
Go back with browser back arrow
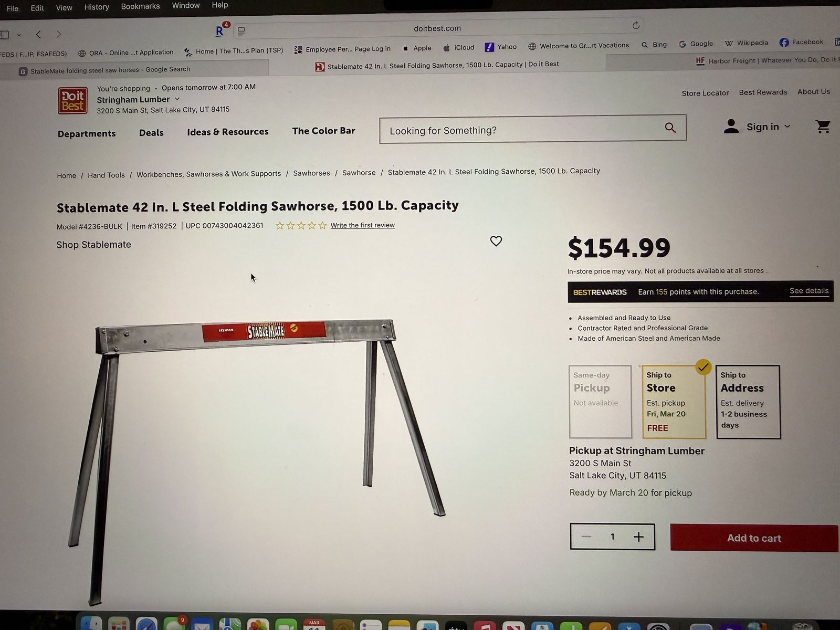(x=38, y=34)
